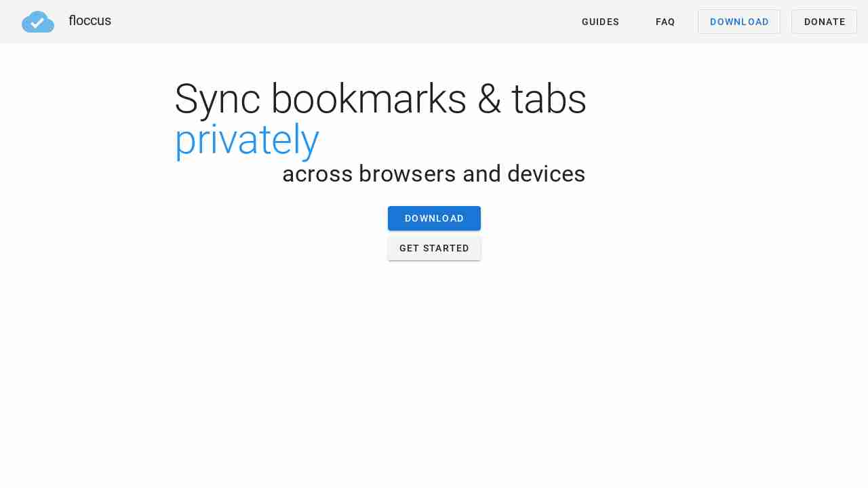Click the word 'bookmarks' in headline

[x=369, y=100]
